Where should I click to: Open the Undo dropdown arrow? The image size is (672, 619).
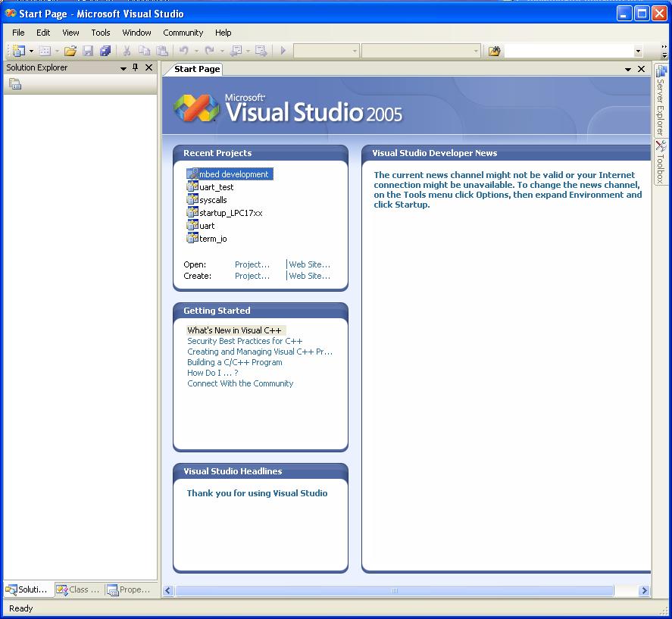[195, 51]
